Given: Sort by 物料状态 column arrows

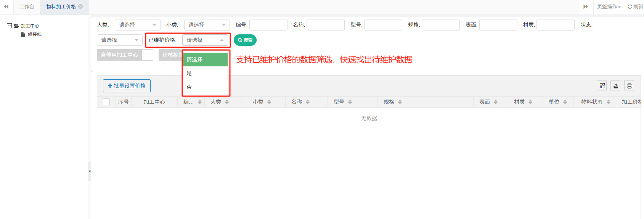Looking at the screenshot, I should pos(609,102).
